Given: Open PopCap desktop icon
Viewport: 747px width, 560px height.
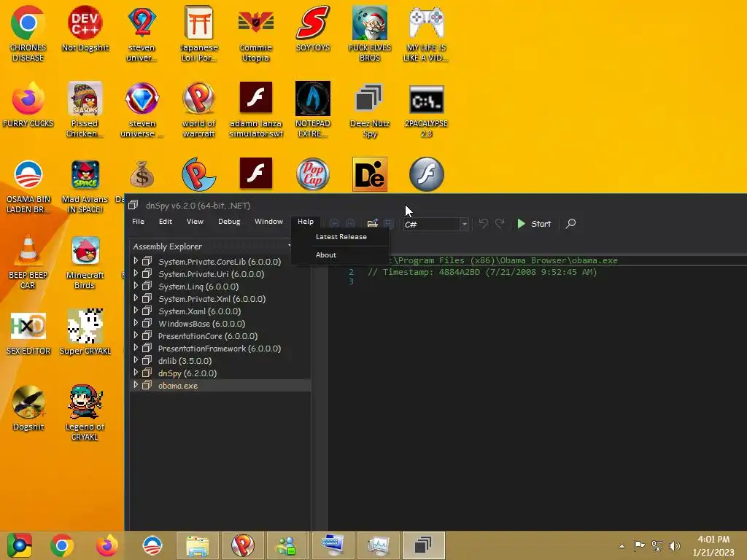Looking at the screenshot, I should point(312,174).
